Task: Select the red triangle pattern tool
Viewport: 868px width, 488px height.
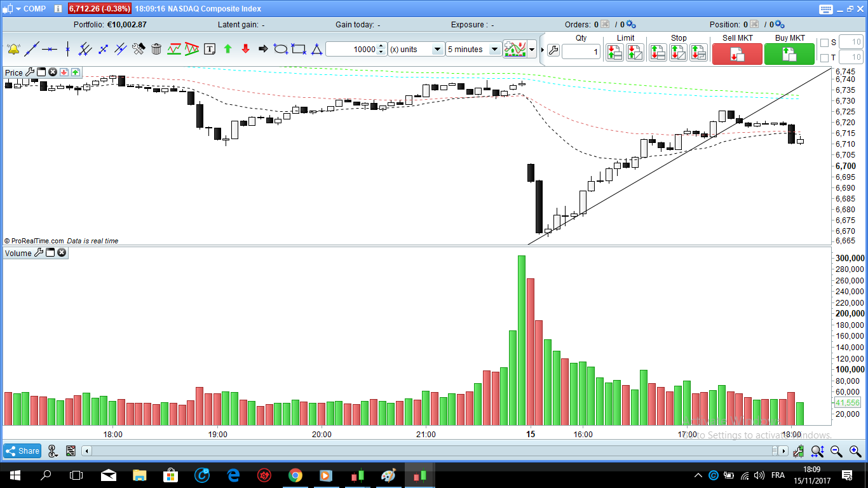Action: 192,49
